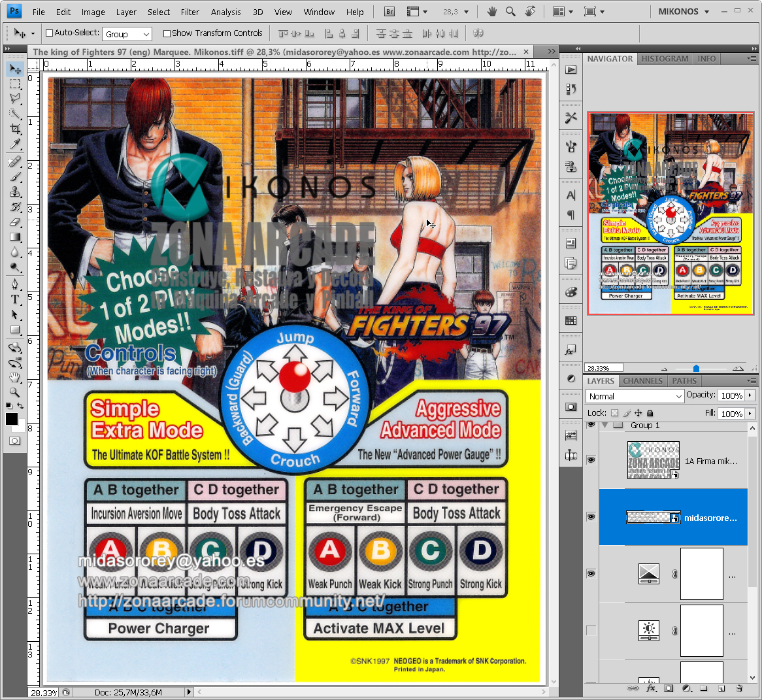The image size is (762, 700).
Task: Open the Filter menu
Action: click(x=190, y=12)
